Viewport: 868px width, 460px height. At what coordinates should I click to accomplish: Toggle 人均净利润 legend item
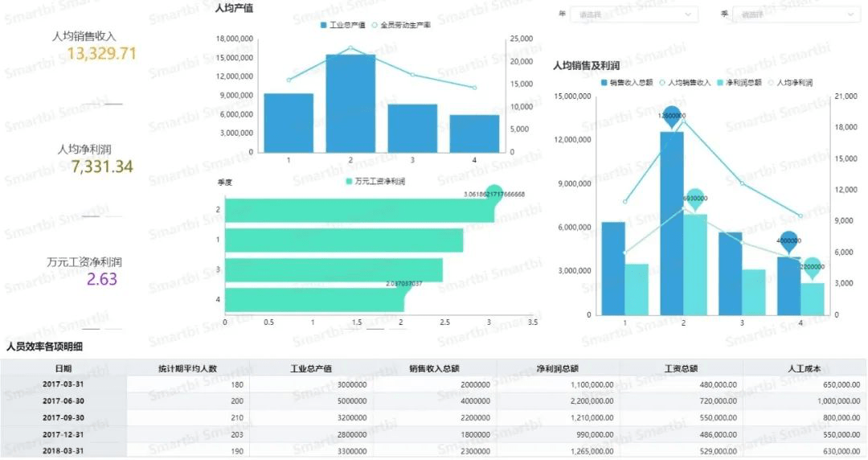790,83
